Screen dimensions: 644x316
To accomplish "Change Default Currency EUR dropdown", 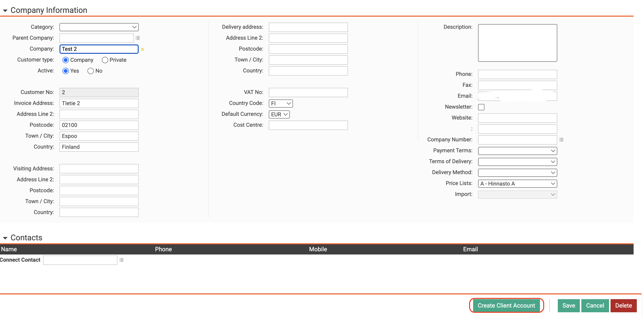I will tap(279, 114).
